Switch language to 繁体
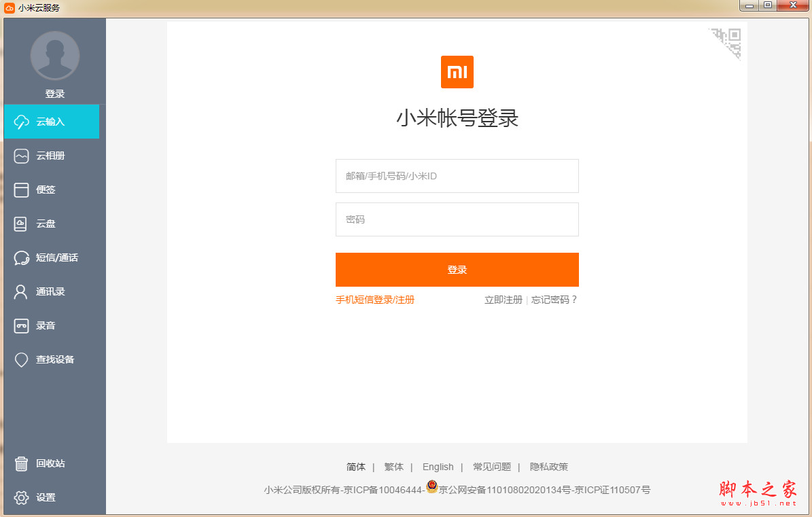This screenshot has height=517, width=812. point(393,467)
